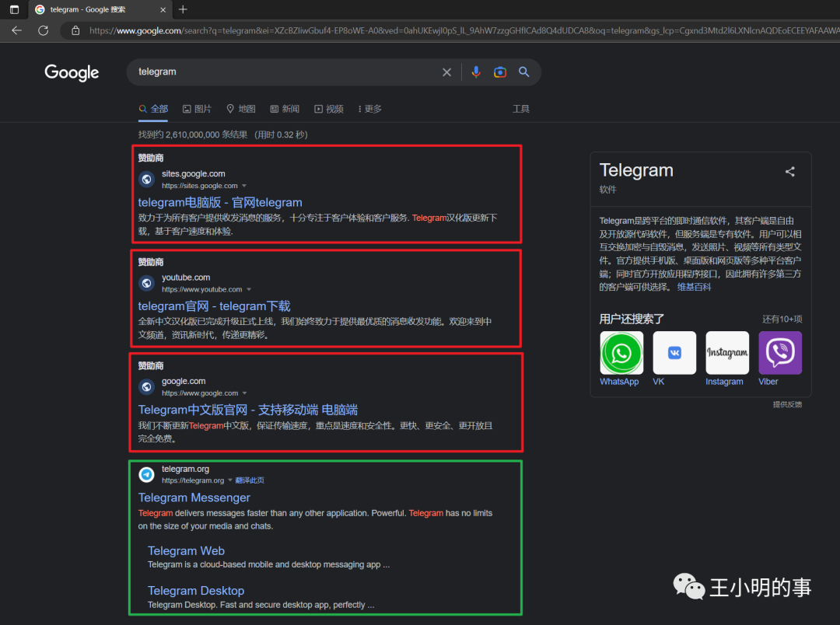Click the telegram.org site name
Screen dimensions: 840x625
tap(185, 469)
